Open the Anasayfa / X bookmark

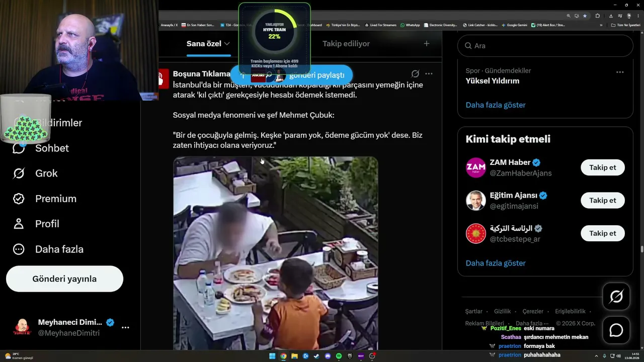coord(169,25)
